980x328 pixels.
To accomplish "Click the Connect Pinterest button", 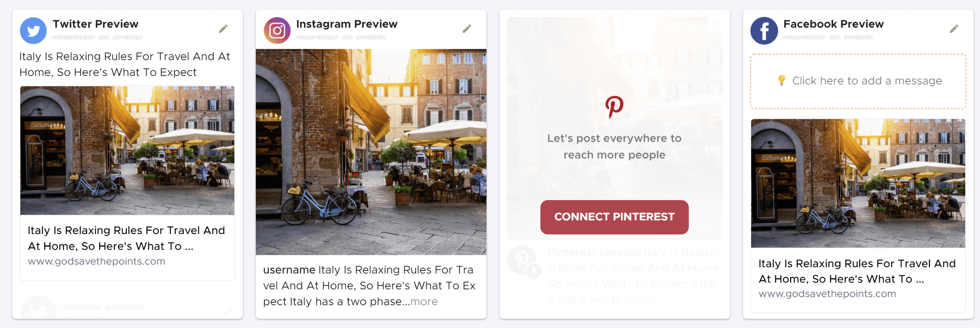I will pos(614,217).
